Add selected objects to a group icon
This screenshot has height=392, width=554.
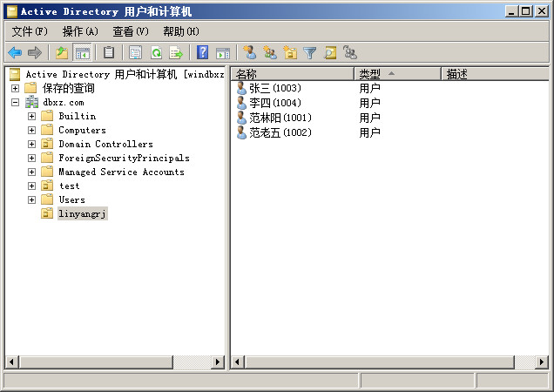point(350,52)
